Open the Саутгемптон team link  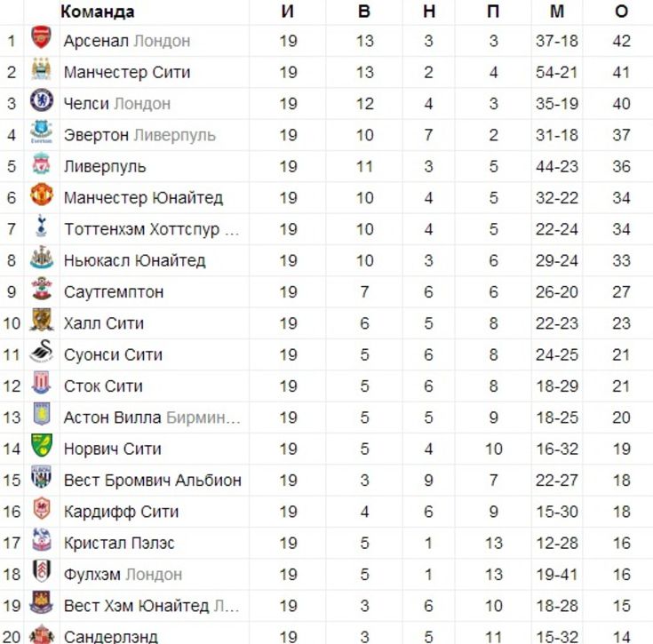click(x=114, y=292)
